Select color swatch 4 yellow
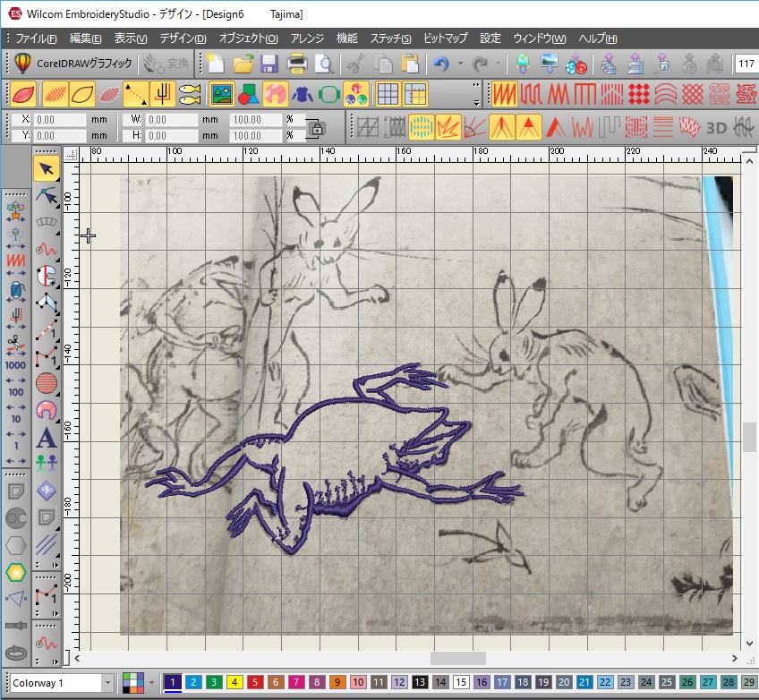 tap(234, 683)
